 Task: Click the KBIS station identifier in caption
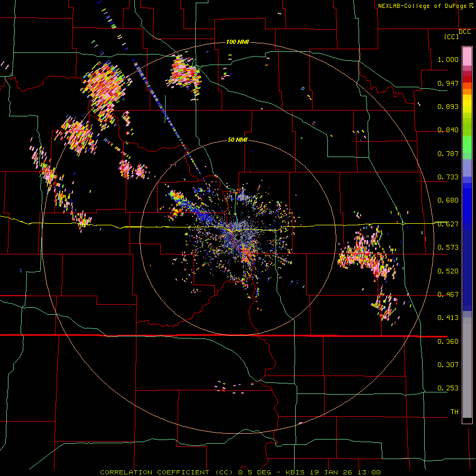coord(296,472)
